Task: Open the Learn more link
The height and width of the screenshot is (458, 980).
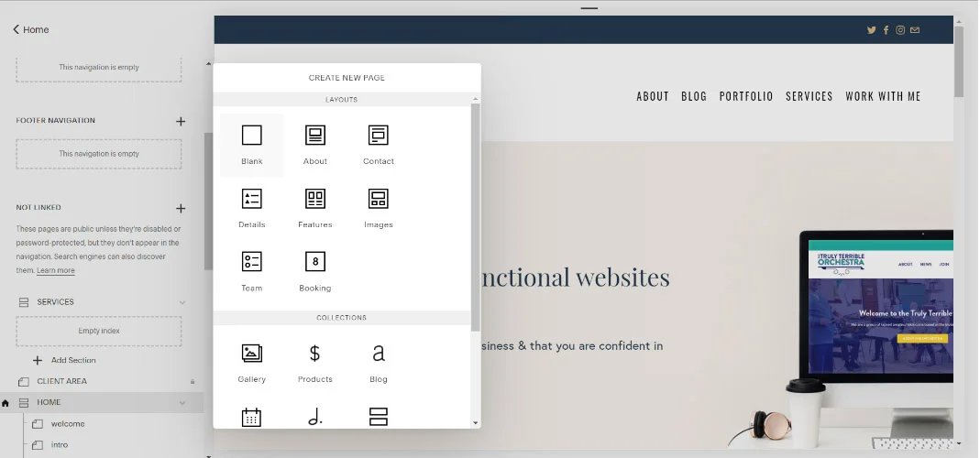Action: pyautogui.click(x=56, y=270)
